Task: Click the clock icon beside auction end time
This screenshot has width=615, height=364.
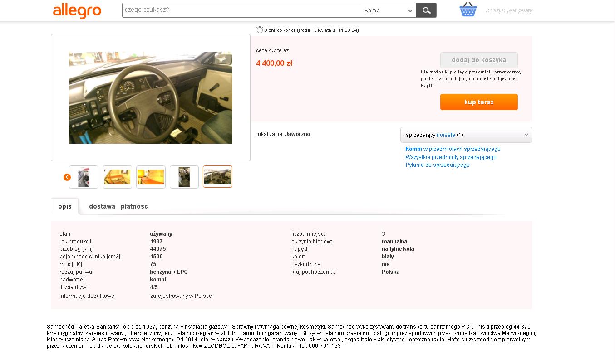Action: click(x=260, y=30)
